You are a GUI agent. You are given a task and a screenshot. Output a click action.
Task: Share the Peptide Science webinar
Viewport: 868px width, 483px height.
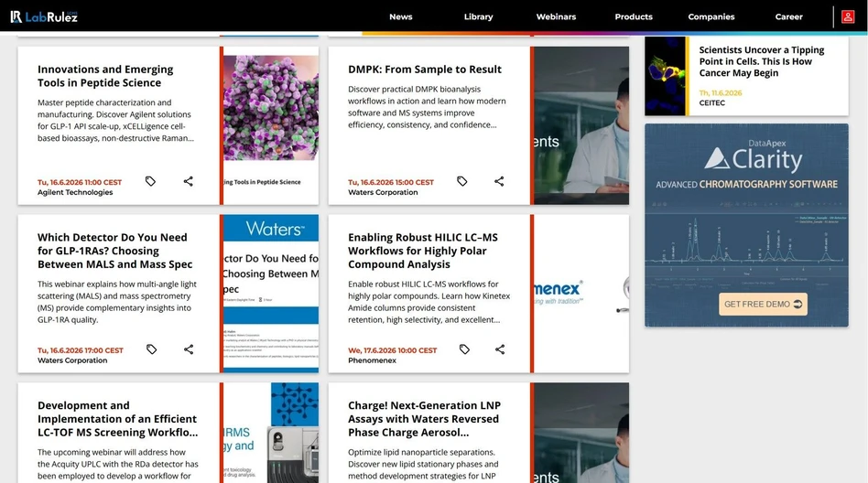point(189,181)
